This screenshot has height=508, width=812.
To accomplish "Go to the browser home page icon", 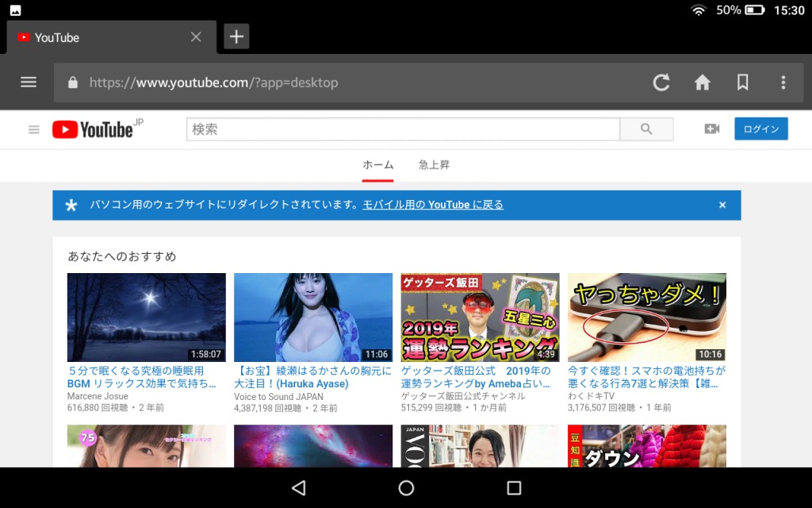I will pyautogui.click(x=703, y=82).
